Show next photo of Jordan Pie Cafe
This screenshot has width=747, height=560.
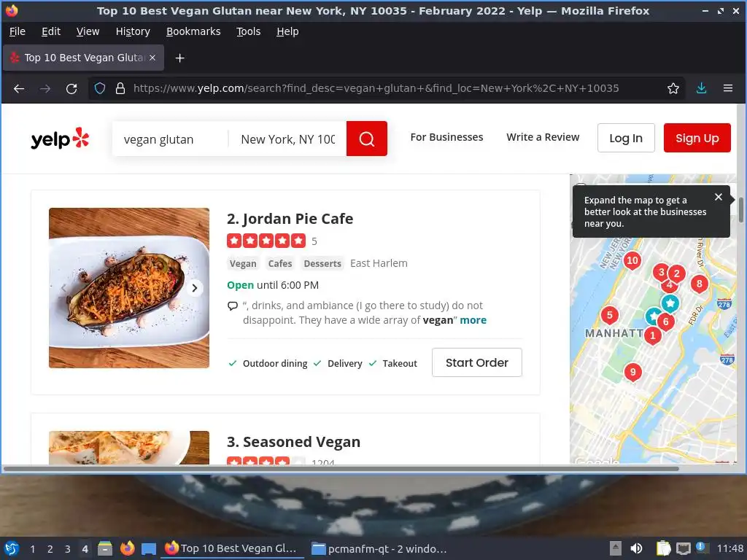[194, 288]
